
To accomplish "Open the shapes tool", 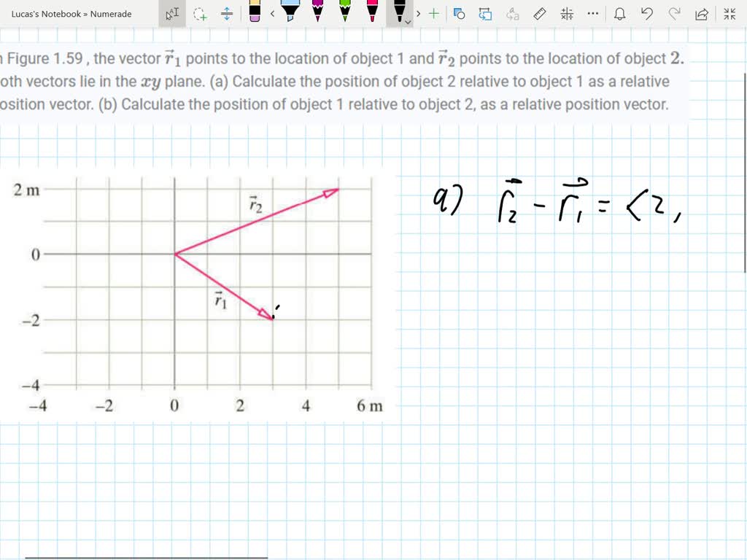I will 460,13.
